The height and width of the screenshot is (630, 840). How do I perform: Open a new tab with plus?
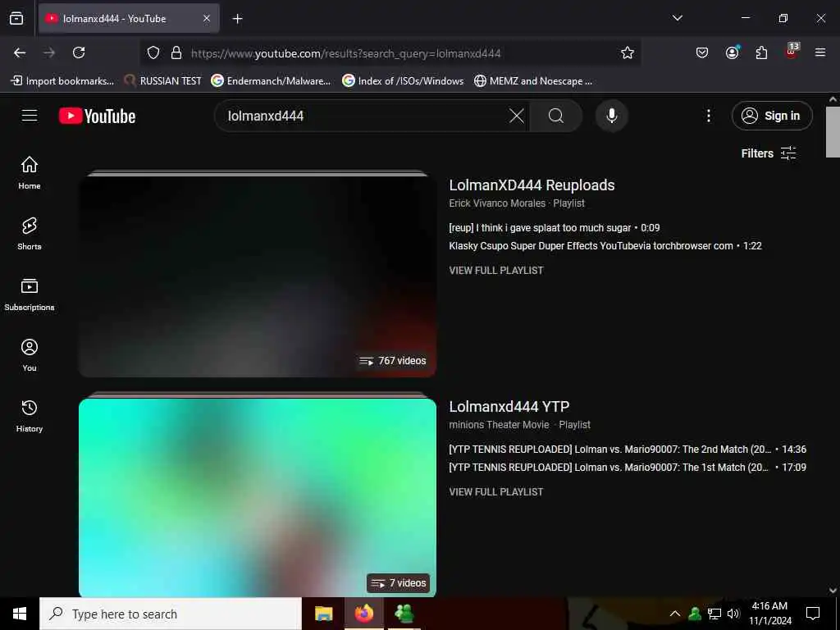point(237,19)
